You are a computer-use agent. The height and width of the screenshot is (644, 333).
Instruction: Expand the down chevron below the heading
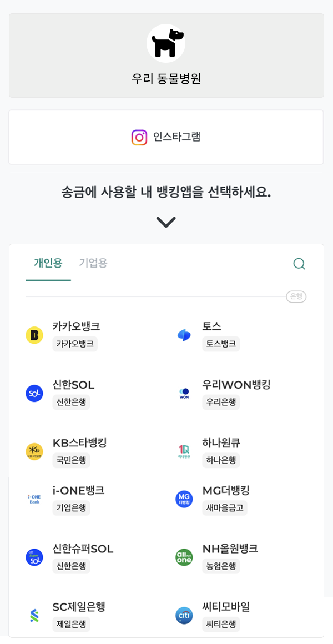click(x=166, y=222)
